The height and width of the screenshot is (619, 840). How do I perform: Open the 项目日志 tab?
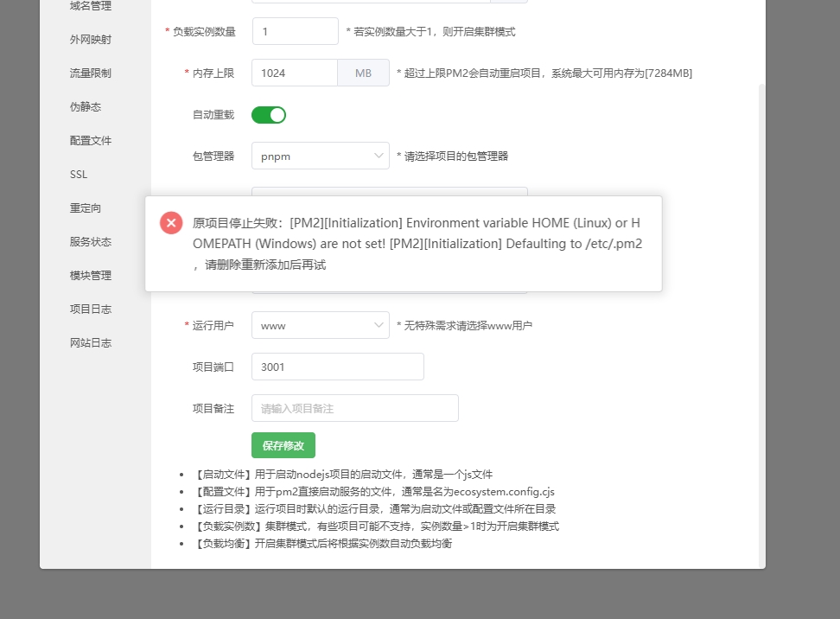pyautogui.click(x=91, y=309)
